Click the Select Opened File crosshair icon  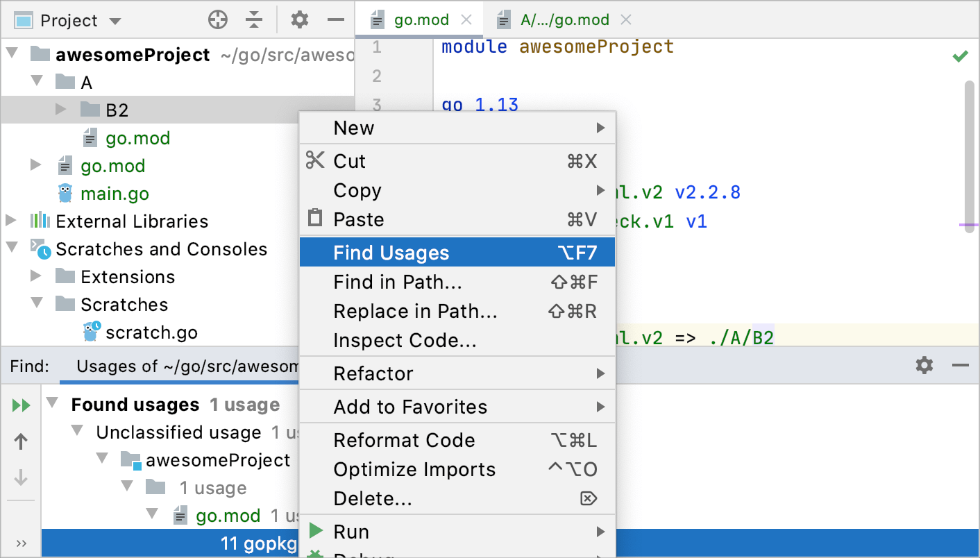tap(217, 19)
